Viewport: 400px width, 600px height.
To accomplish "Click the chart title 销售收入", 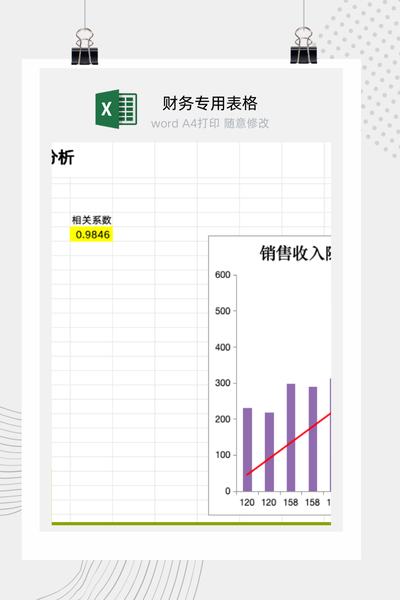I will click(295, 253).
